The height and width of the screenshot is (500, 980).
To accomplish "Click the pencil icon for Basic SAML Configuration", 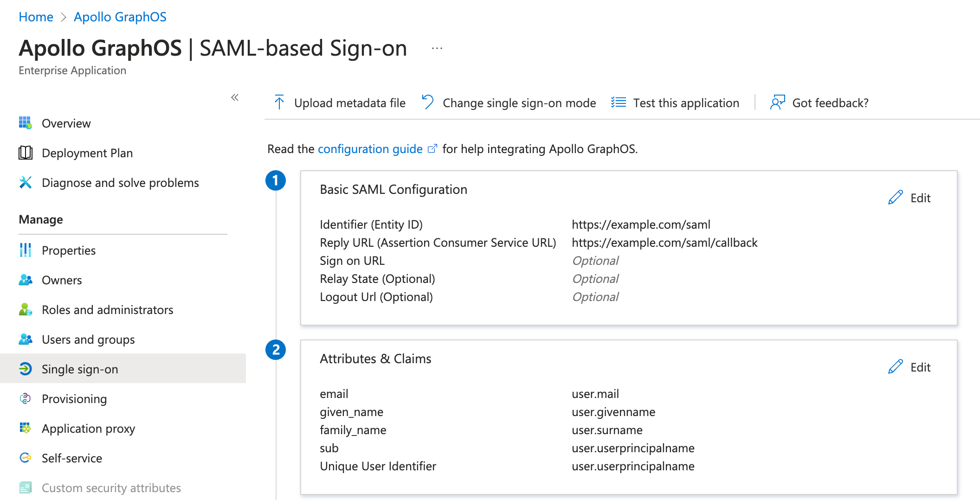I will tap(895, 198).
